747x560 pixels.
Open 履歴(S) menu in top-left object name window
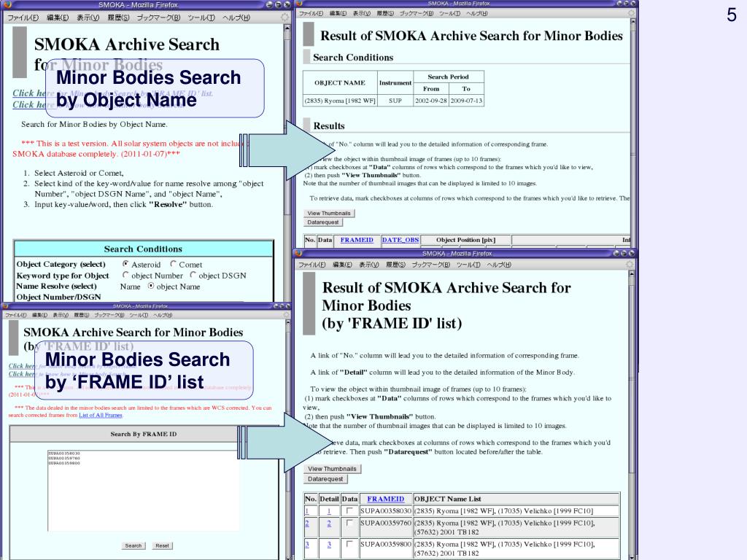(118, 17)
